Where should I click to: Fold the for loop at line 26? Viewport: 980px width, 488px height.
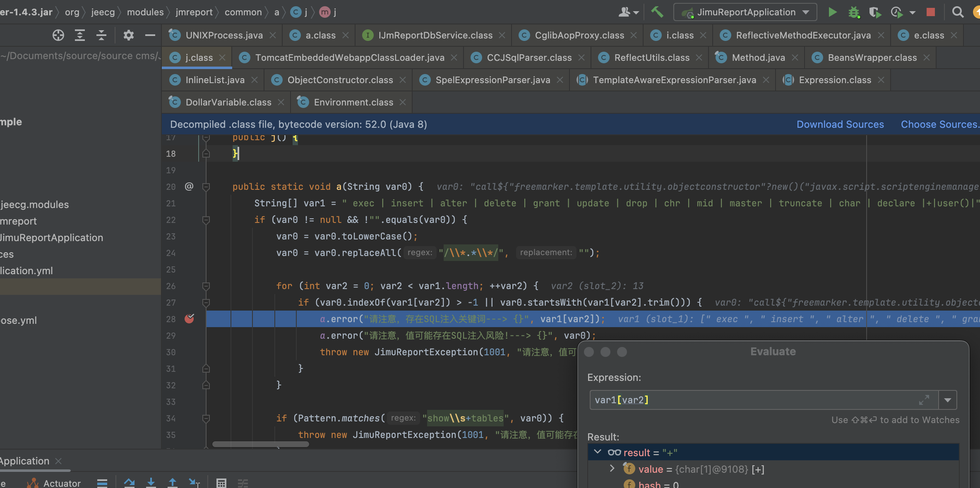click(x=206, y=286)
